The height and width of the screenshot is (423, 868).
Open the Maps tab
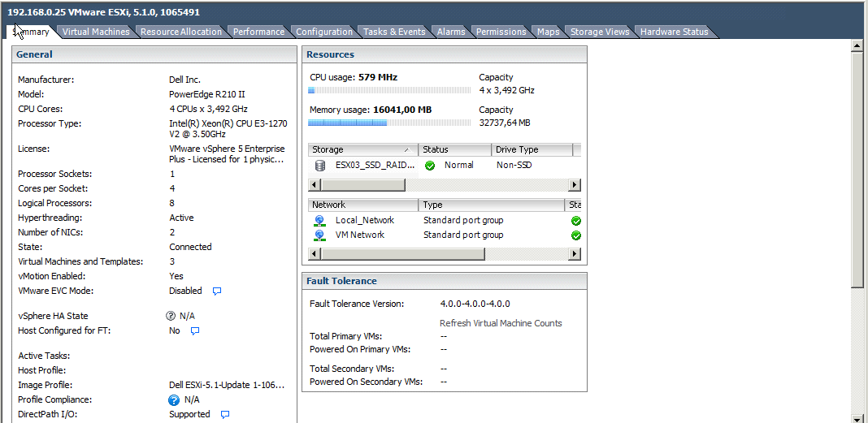(548, 32)
